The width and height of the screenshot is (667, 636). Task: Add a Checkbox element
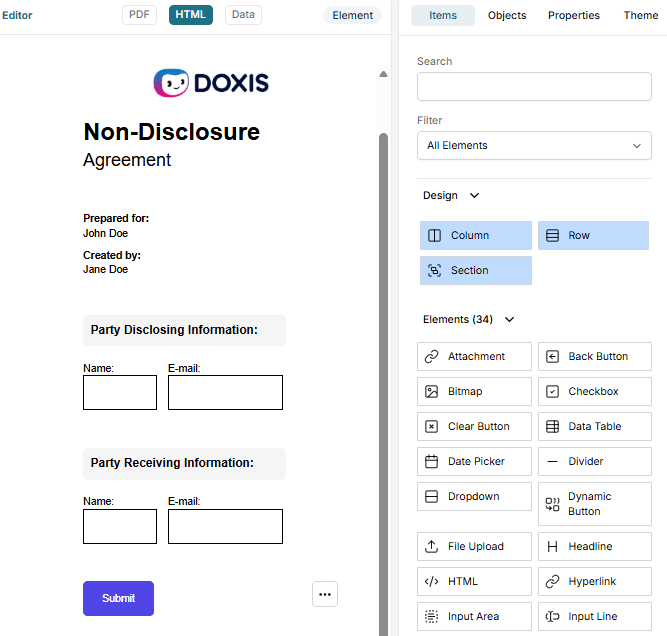tap(595, 391)
